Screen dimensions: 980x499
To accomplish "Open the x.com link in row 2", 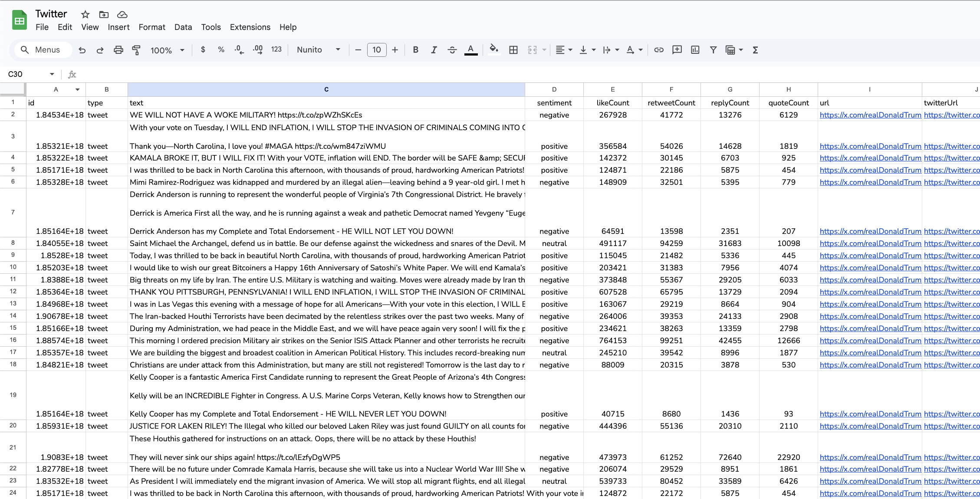I will click(x=870, y=115).
